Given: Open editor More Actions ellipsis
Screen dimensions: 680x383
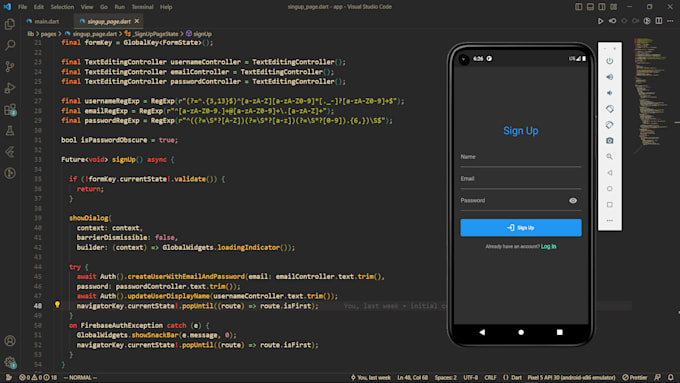Looking at the screenshot, I should [x=670, y=21].
